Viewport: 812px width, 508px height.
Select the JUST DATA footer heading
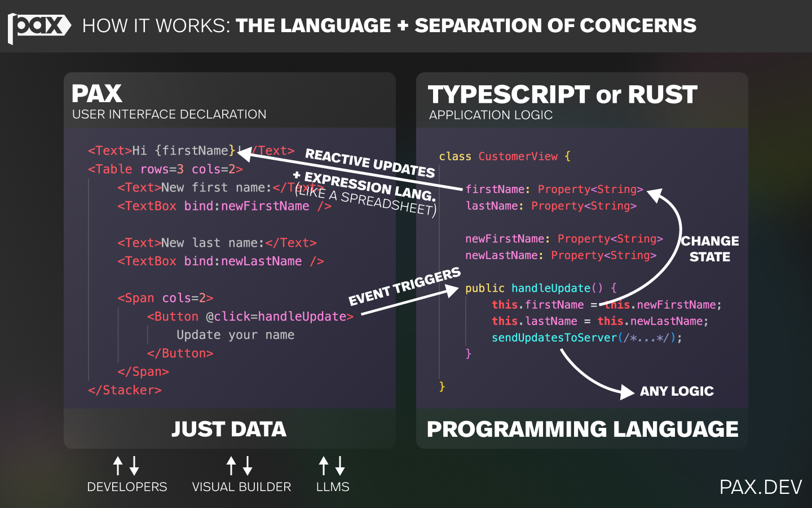[229, 430]
